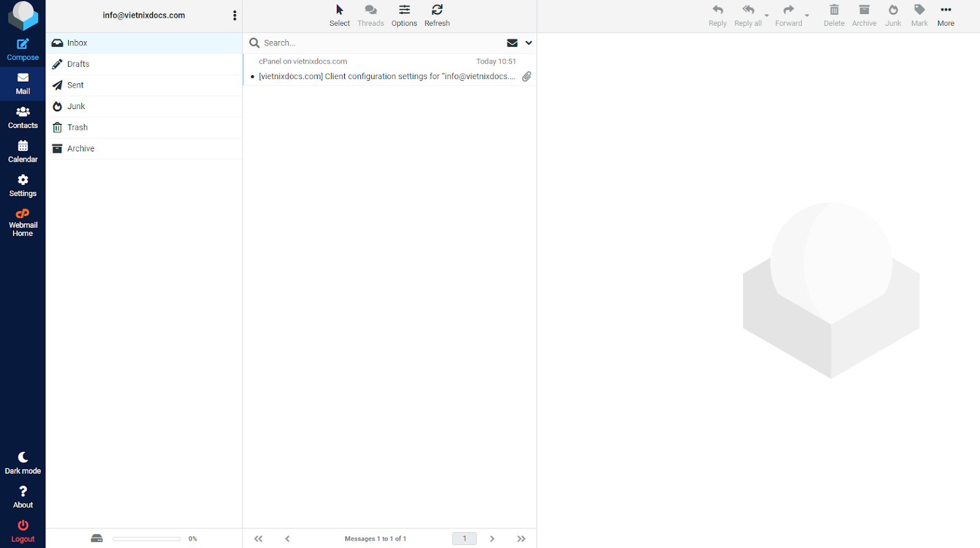Screen dimensions: 980x548
Task: Open the Settings page
Action: point(23,186)
